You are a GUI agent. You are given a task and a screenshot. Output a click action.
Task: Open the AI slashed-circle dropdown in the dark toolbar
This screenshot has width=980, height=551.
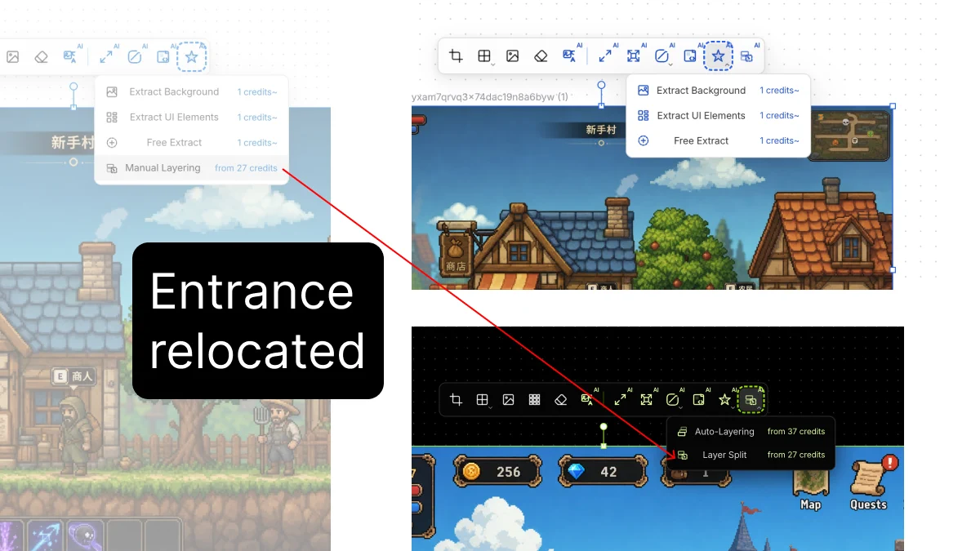674,400
